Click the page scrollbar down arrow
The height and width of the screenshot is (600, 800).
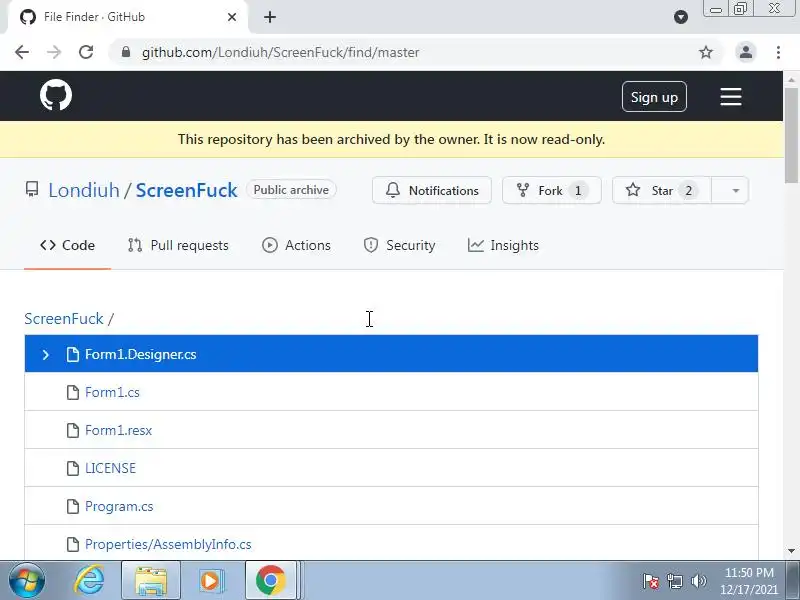coord(791,551)
